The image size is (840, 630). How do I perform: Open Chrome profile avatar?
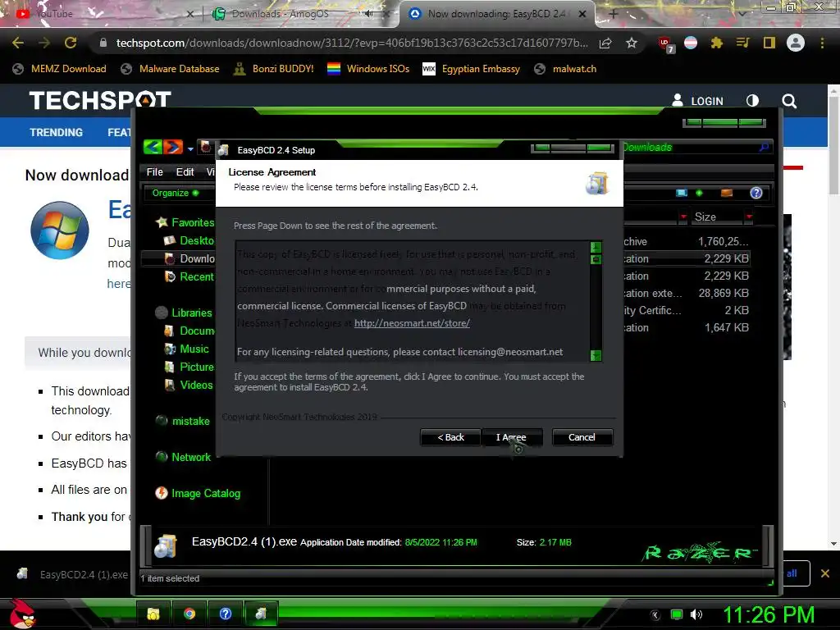[796, 43]
